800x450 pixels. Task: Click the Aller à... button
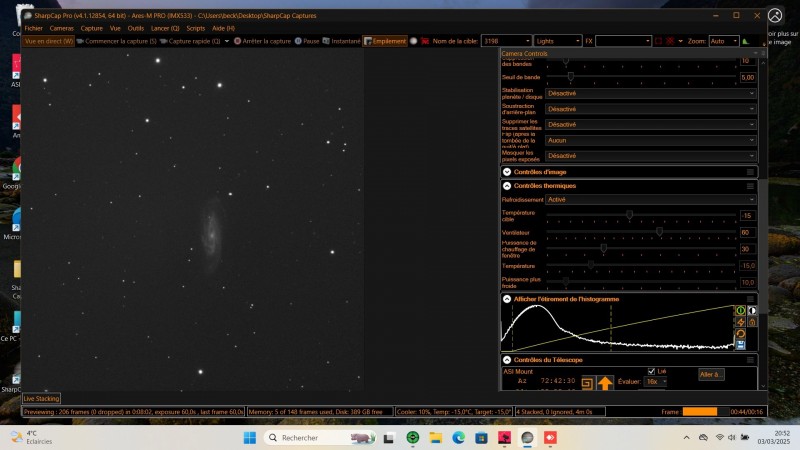710,374
